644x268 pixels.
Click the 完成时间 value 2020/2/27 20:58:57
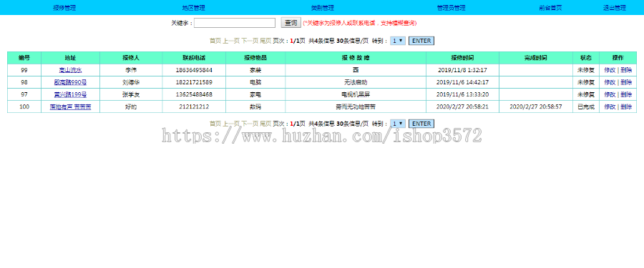[536, 107]
